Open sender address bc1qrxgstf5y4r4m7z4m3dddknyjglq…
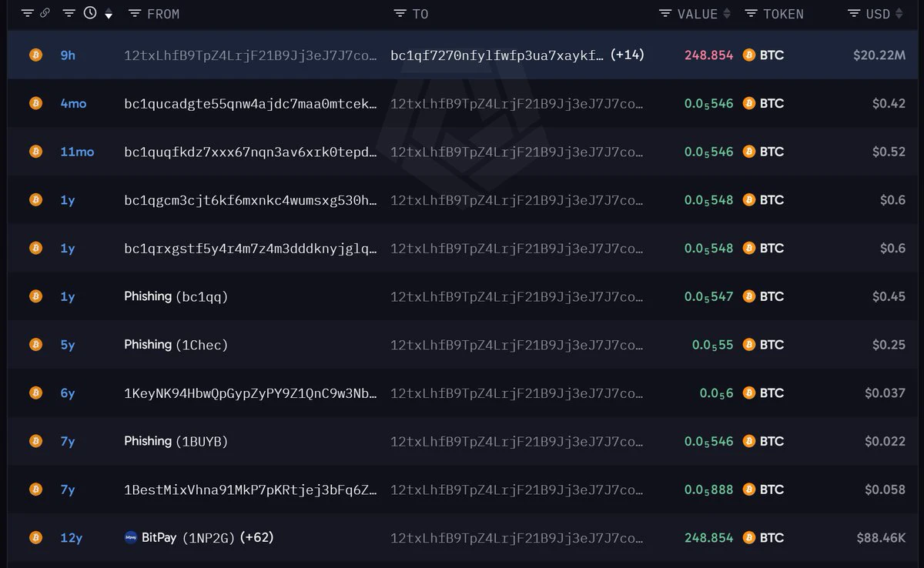 pyautogui.click(x=251, y=248)
